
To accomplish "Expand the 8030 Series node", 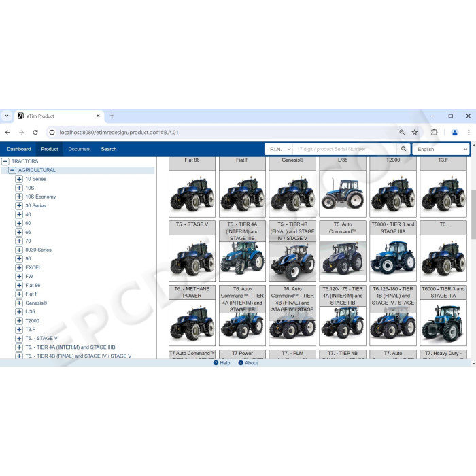I will point(19,250).
